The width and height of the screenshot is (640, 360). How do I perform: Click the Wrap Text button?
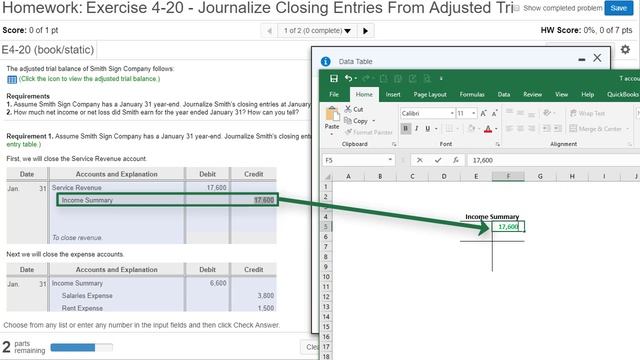tap(587, 113)
